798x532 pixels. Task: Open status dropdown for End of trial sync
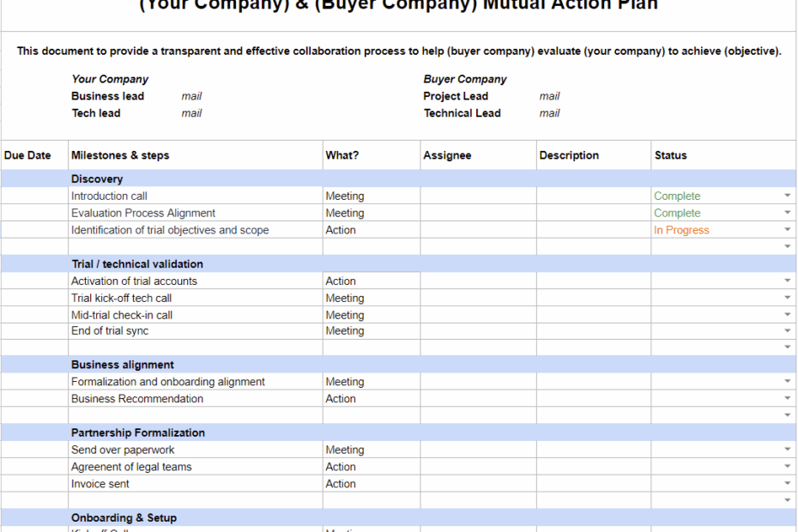[787, 330]
